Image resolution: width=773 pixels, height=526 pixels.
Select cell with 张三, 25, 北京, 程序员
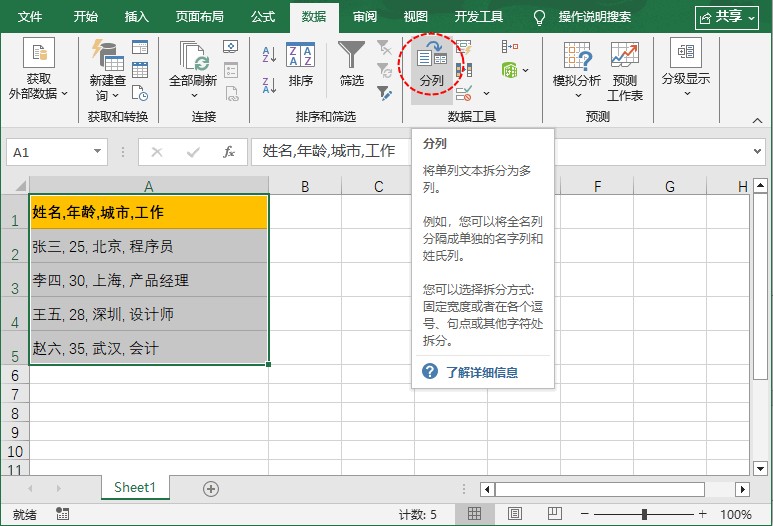(x=149, y=246)
